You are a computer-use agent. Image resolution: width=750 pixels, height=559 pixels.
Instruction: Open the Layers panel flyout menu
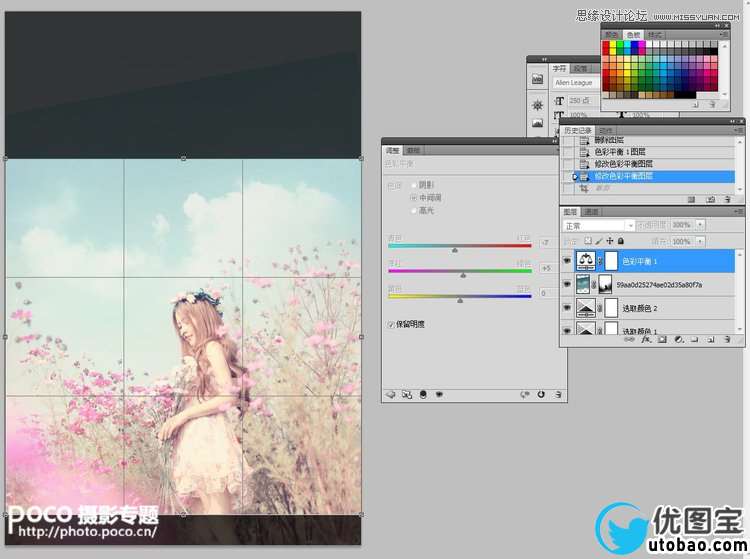[738, 211]
